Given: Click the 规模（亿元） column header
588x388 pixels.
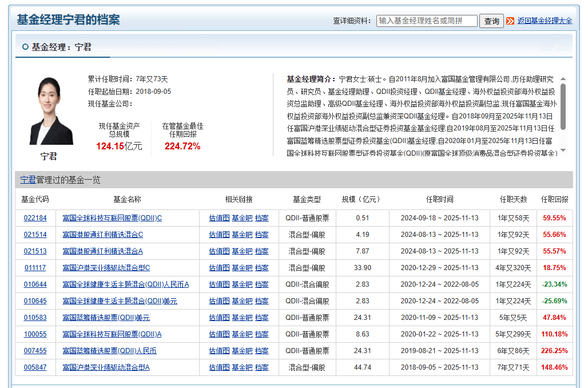Looking at the screenshot, I should click(x=362, y=199).
